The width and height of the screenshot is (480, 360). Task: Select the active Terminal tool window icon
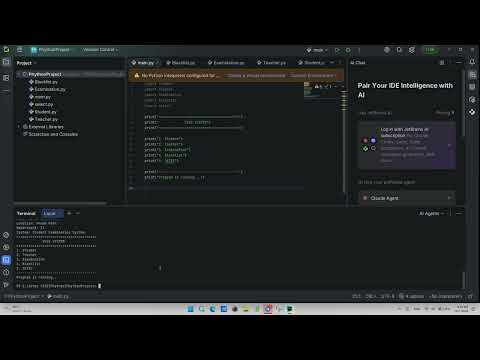pyautogui.click(x=6, y=260)
